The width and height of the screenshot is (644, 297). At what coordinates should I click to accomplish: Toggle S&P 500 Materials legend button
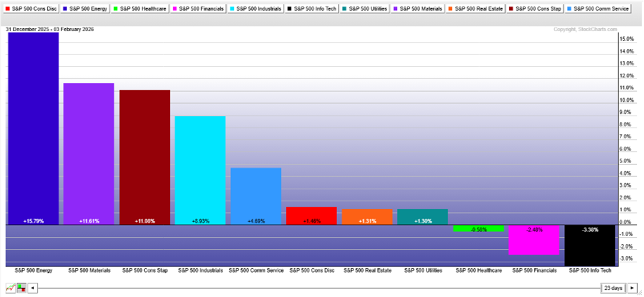[418, 8]
